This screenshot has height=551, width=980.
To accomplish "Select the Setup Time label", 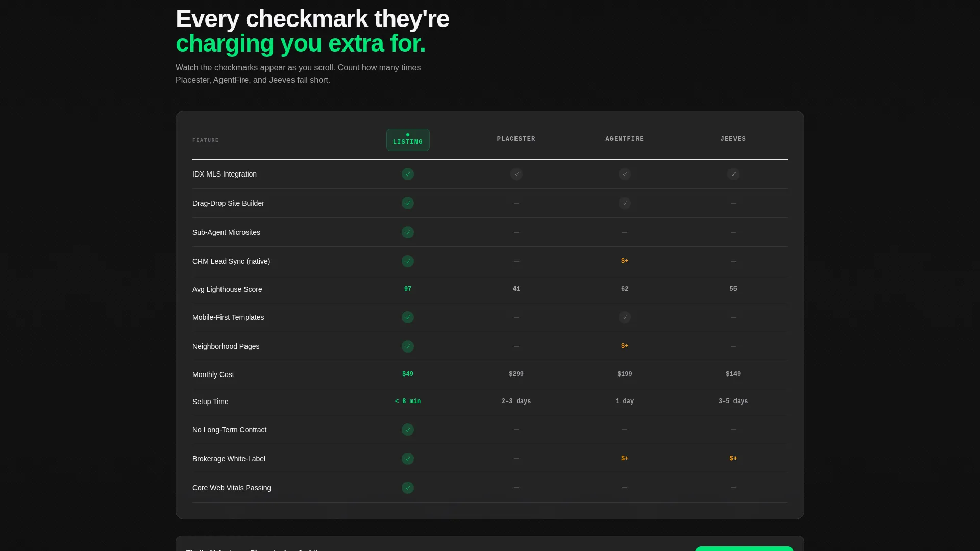I will pyautogui.click(x=210, y=402).
